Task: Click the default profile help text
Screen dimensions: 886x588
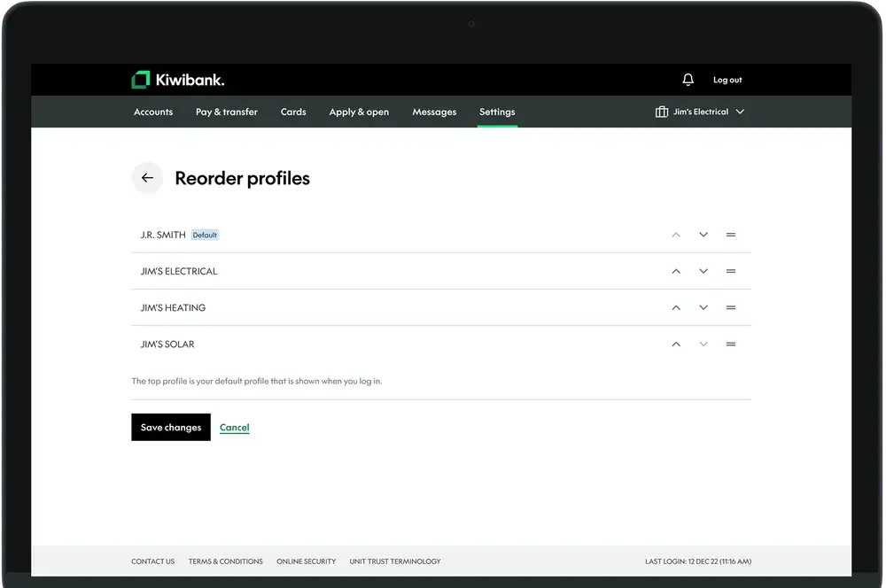Action: (x=257, y=382)
